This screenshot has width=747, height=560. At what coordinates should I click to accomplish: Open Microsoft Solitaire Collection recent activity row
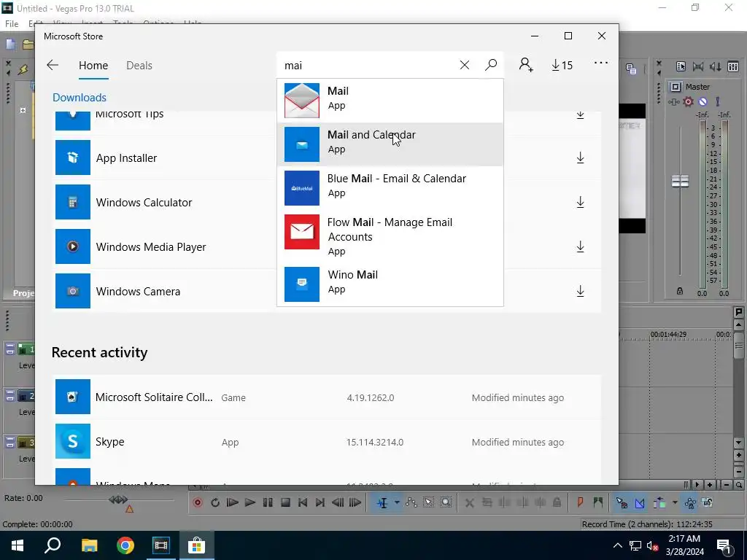click(327, 397)
